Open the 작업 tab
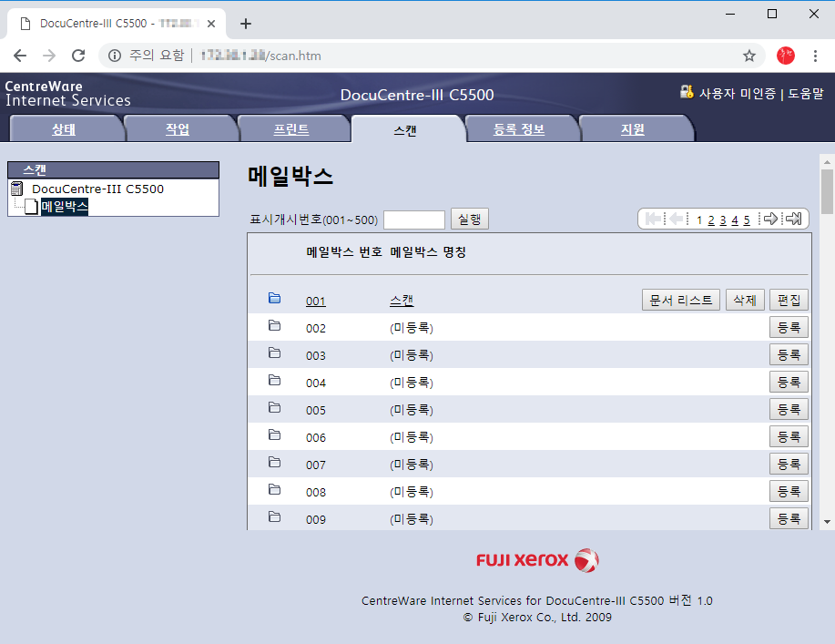Viewport: 835px width, 644px height. click(178, 129)
